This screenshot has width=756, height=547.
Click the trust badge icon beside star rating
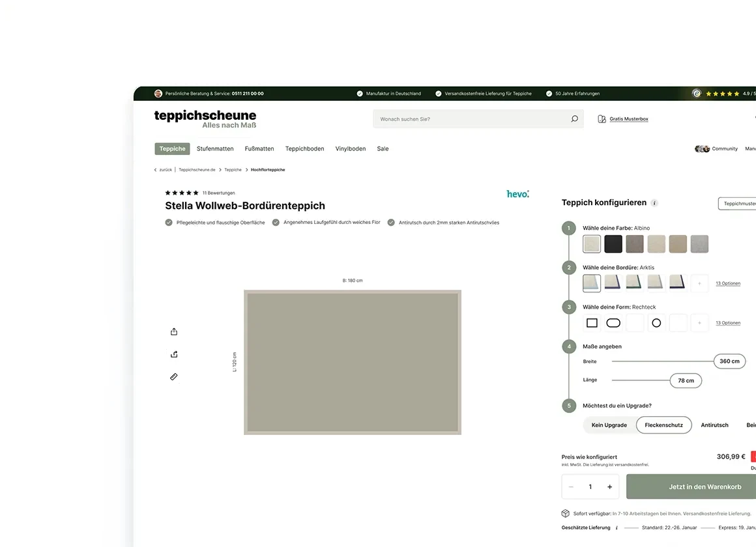(x=696, y=94)
